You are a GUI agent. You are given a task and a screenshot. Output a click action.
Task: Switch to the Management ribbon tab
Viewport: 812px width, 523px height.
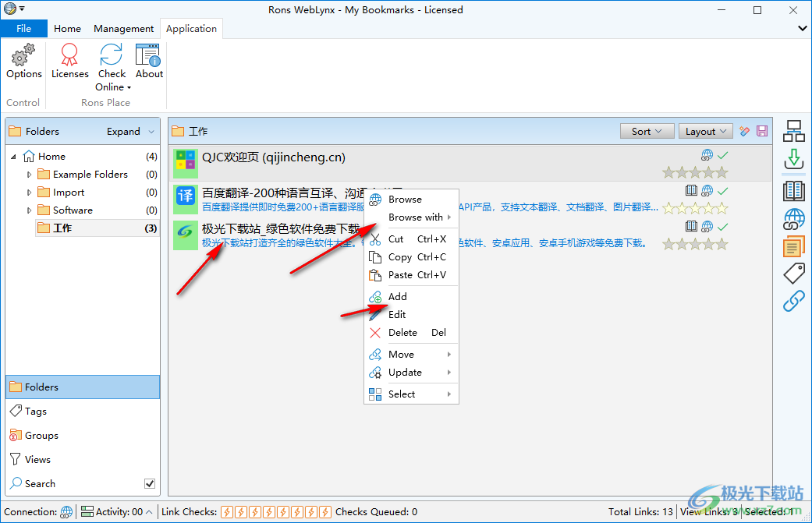tap(123, 29)
